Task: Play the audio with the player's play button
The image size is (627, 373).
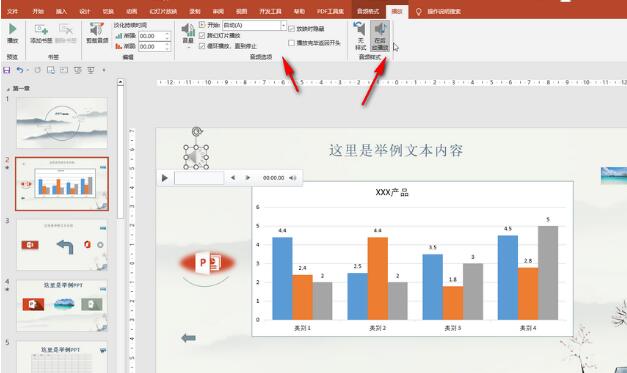Action: (164, 178)
